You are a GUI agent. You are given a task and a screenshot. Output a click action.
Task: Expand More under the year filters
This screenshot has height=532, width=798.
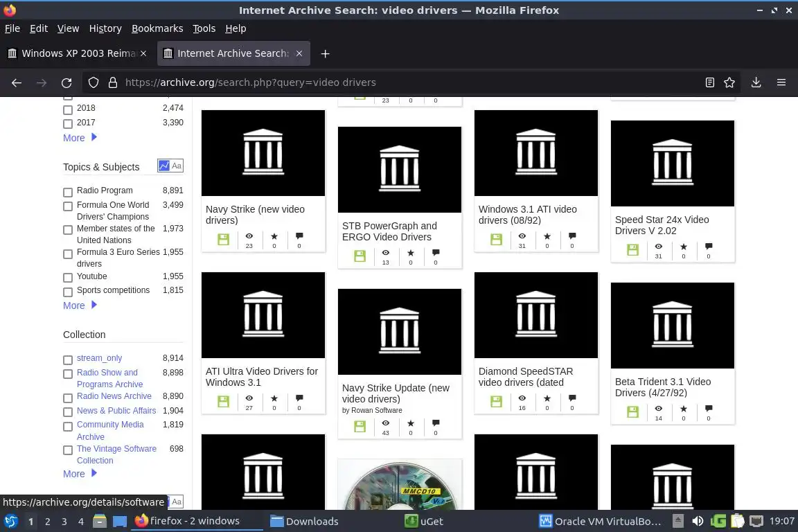80,137
